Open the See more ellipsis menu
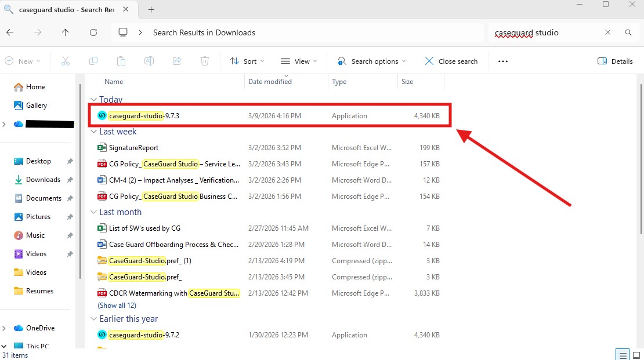Screen dimensions: 644x360 503,61
